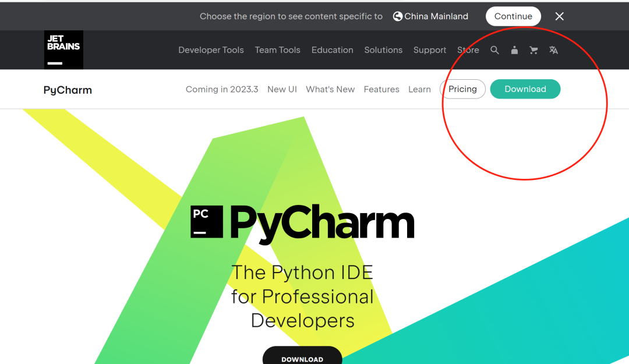Click 'Choose the region to see content' text
629x364 pixels.
click(291, 16)
